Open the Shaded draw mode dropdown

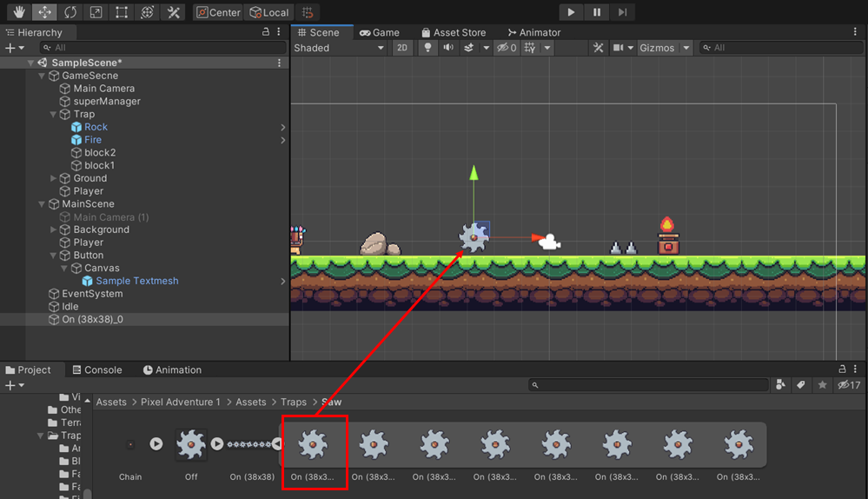coord(339,48)
